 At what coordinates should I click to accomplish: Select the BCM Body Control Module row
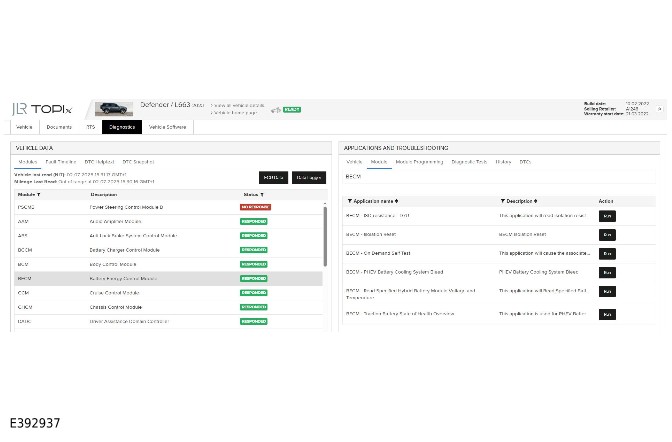(x=168, y=265)
